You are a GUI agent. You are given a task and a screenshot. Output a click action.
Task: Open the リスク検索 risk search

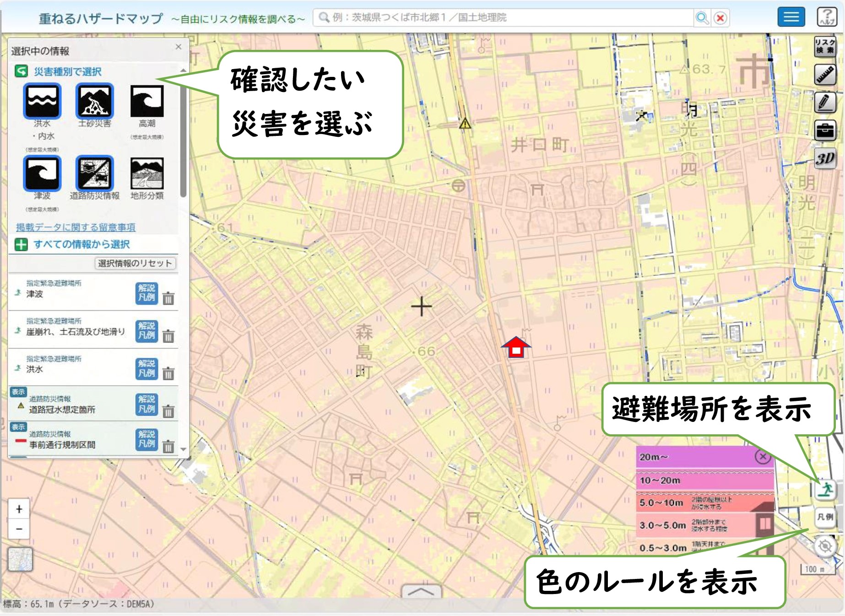[x=825, y=47]
